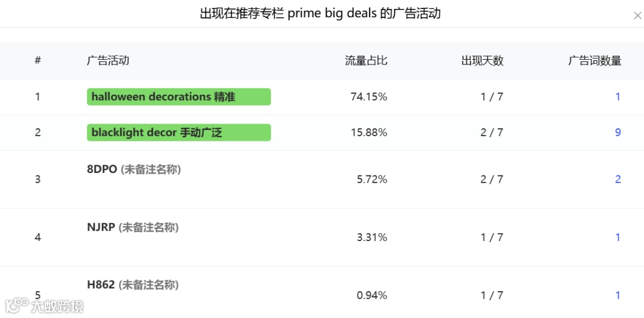644x318 pixels.
Task: Click the 出现天数 column header
Action: (482, 61)
